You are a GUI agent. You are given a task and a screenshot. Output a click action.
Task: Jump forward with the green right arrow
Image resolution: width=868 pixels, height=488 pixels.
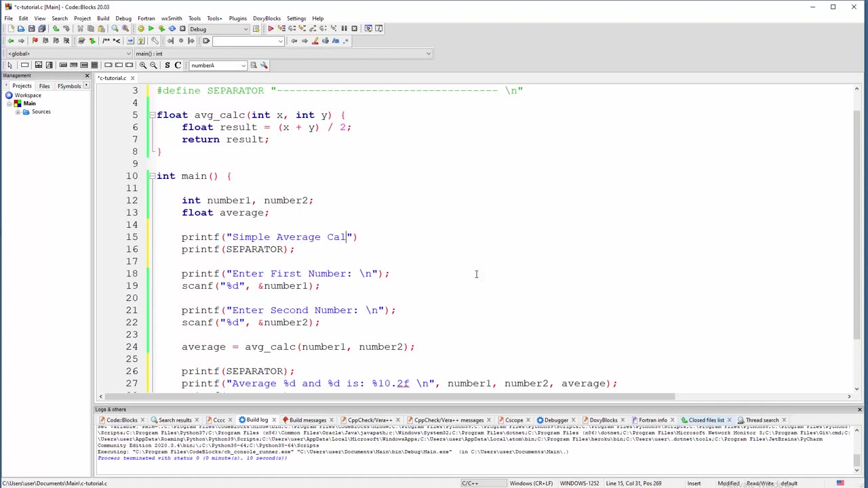click(21, 41)
